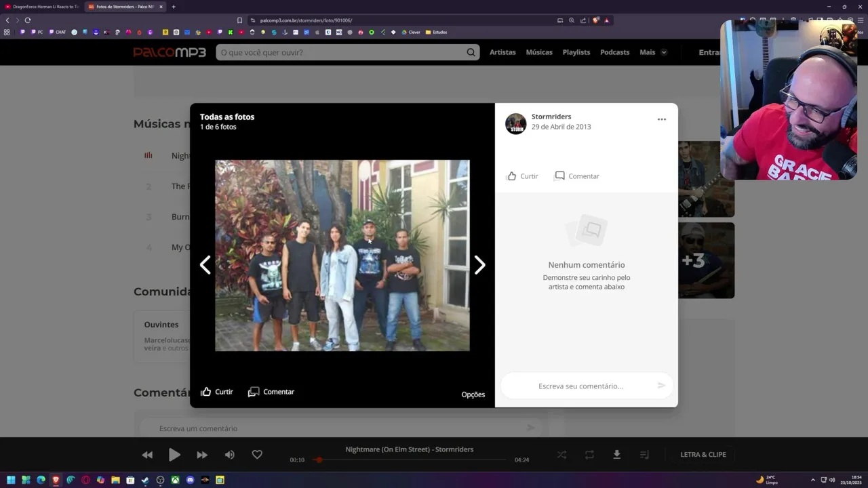Open Playlists in the top navigation
The height and width of the screenshot is (488, 868).
[x=576, y=52]
